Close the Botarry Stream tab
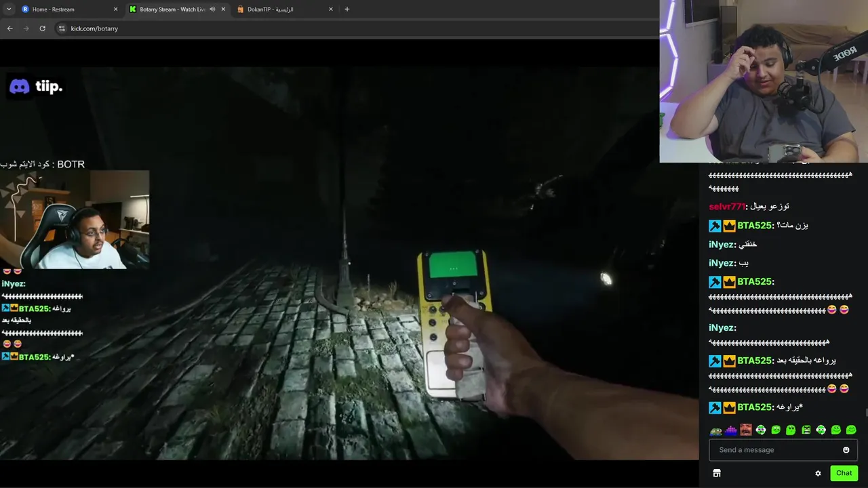This screenshot has width=868, height=488. click(x=223, y=9)
